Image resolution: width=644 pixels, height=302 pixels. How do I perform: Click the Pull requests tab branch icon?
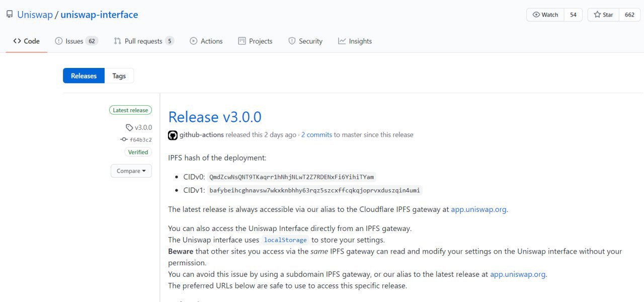[x=118, y=41]
